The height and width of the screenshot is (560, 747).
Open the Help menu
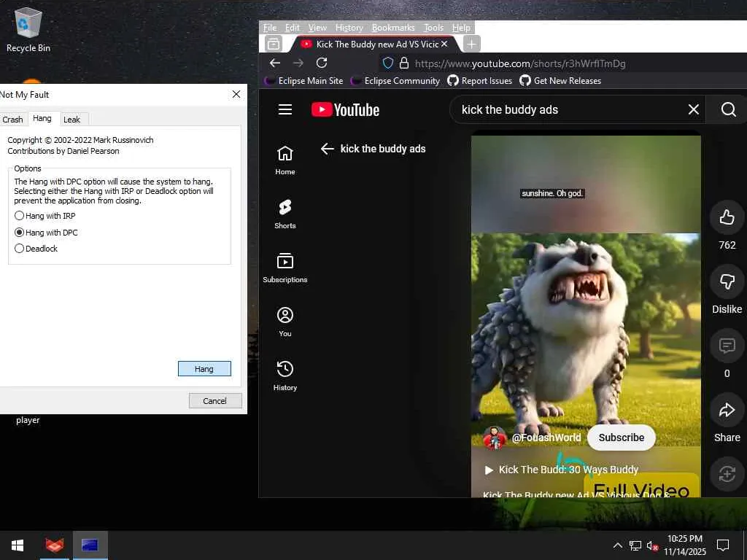coord(461,28)
